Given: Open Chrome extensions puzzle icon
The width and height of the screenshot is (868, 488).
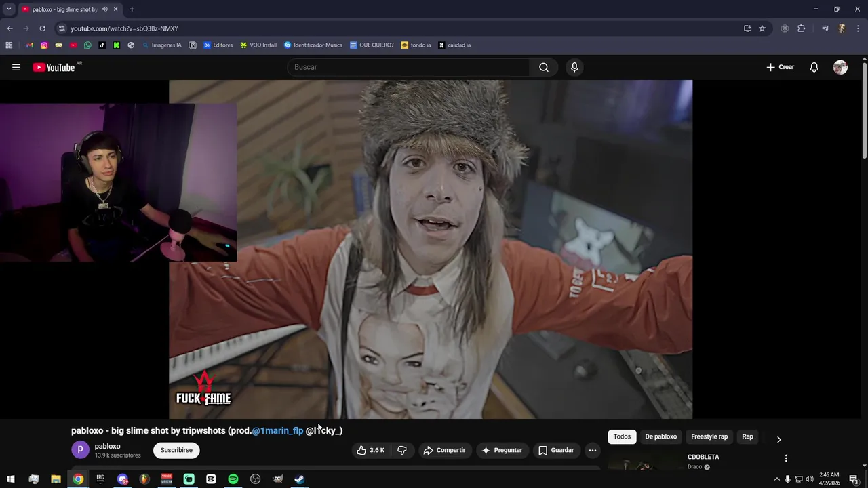Looking at the screenshot, I should tap(801, 28).
